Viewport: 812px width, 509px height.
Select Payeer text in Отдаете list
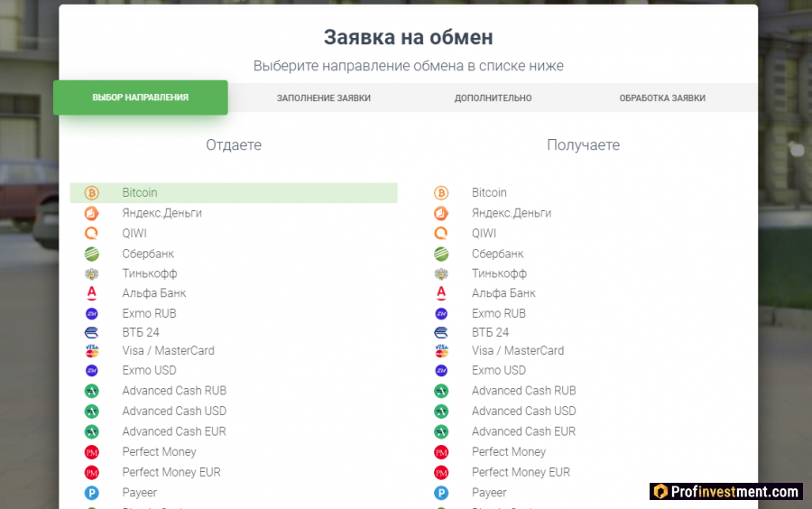point(140,493)
